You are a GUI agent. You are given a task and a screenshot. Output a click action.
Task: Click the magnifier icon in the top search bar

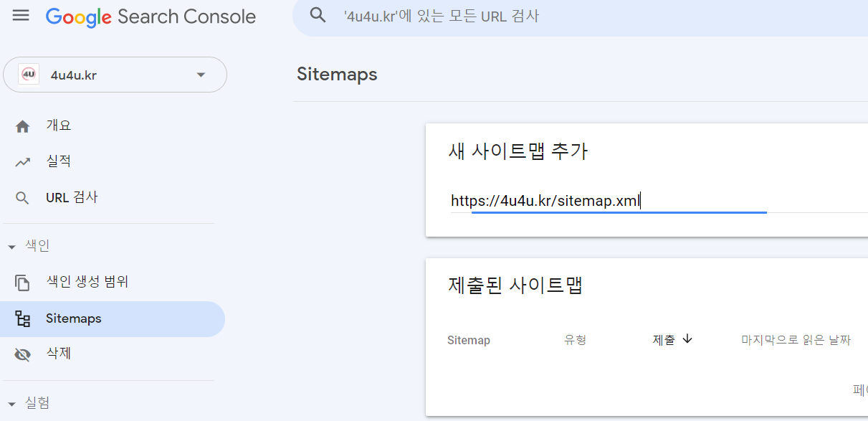pyautogui.click(x=318, y=14)
